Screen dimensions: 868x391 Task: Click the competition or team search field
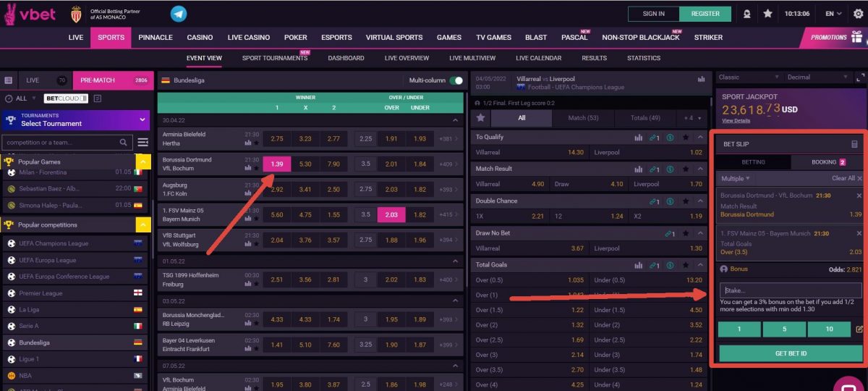click(x=68, y=143)
